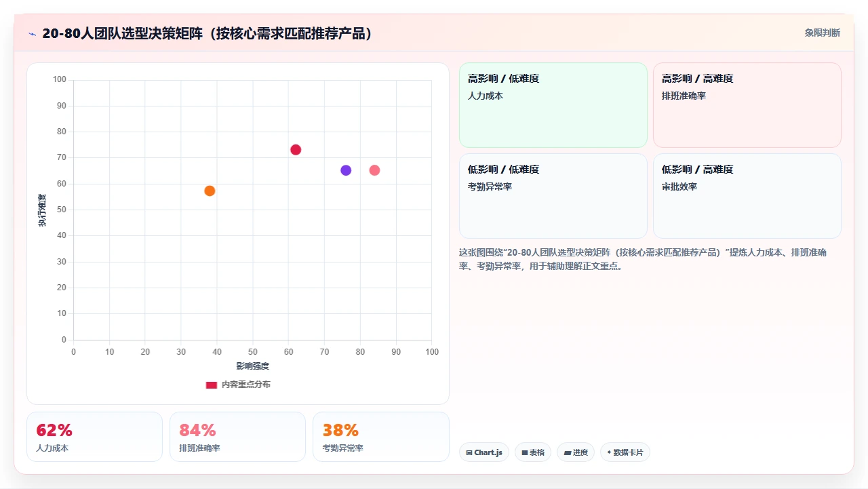Screen dimensions: 868x489
Task: Click the 象限判断 label in header
Action: tap(823, 33)
